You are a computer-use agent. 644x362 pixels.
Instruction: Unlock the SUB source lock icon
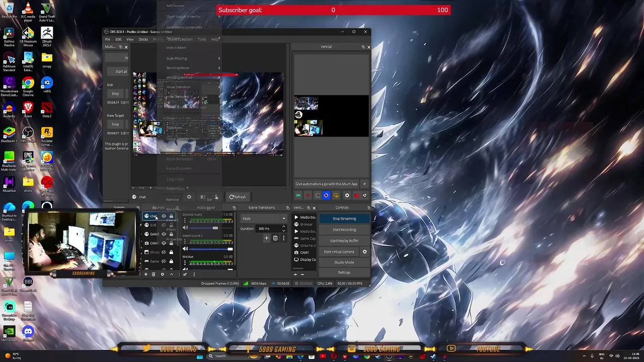tap(171, 225)
